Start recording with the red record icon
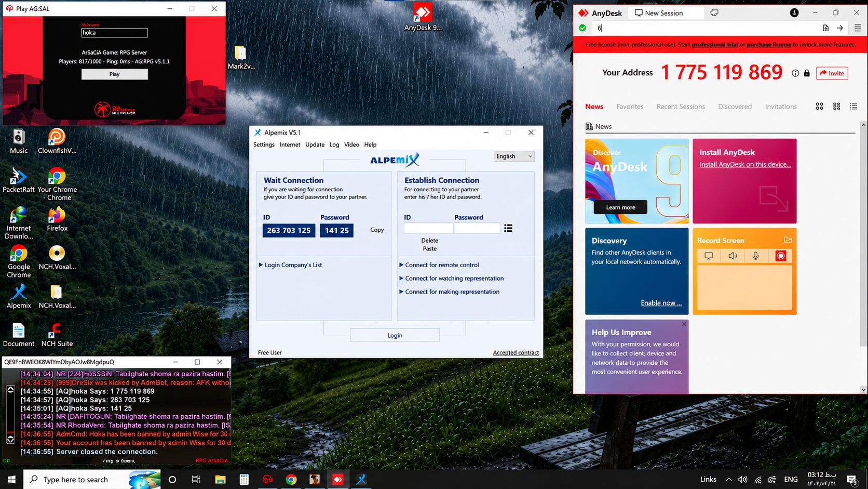This screenshot has height=489, width=868. tap(780, 256)
